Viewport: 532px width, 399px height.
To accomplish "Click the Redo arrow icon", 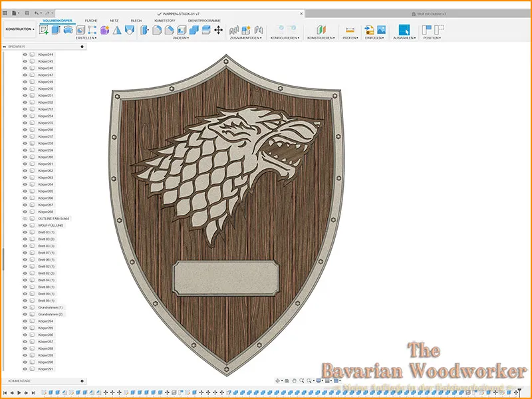I will (x=47, y=13).
